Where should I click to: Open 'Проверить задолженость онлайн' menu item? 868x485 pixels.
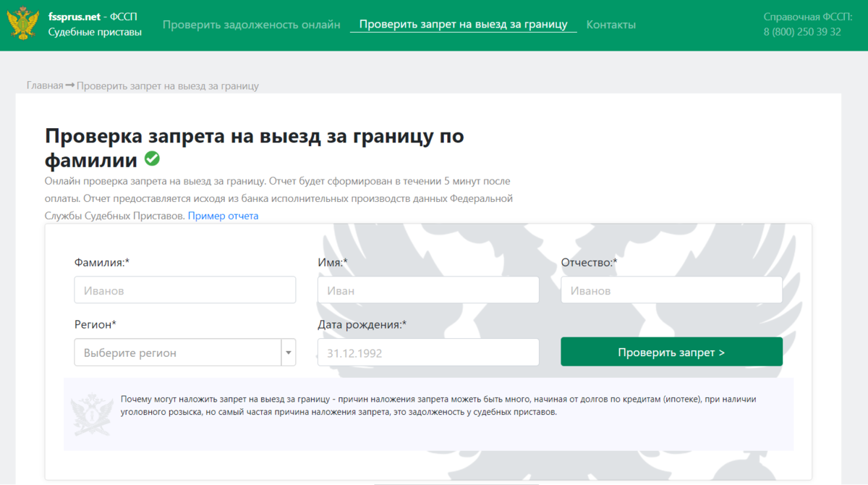[252, 24]
